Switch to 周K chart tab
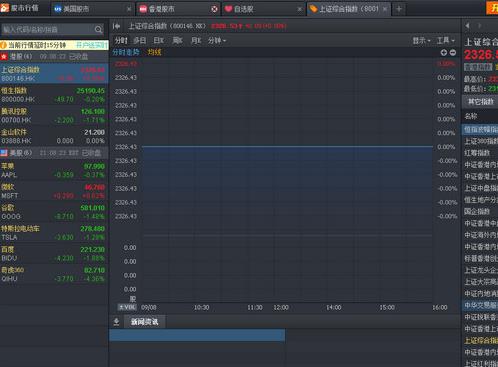 coord(177,41)
